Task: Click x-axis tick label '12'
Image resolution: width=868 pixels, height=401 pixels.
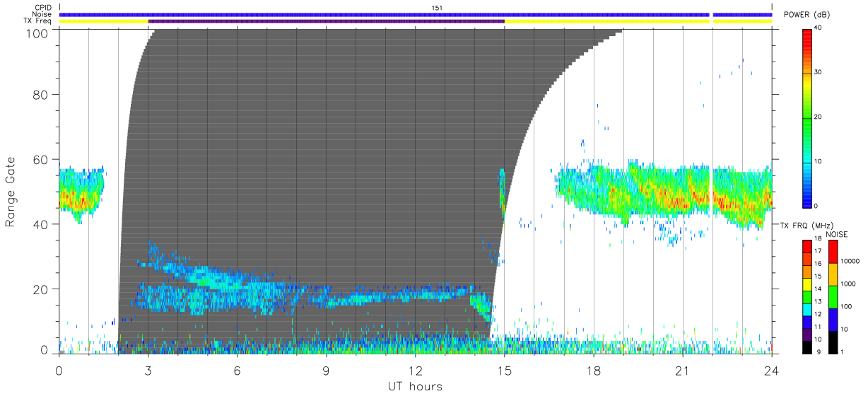Action: [x=415, y=371]
